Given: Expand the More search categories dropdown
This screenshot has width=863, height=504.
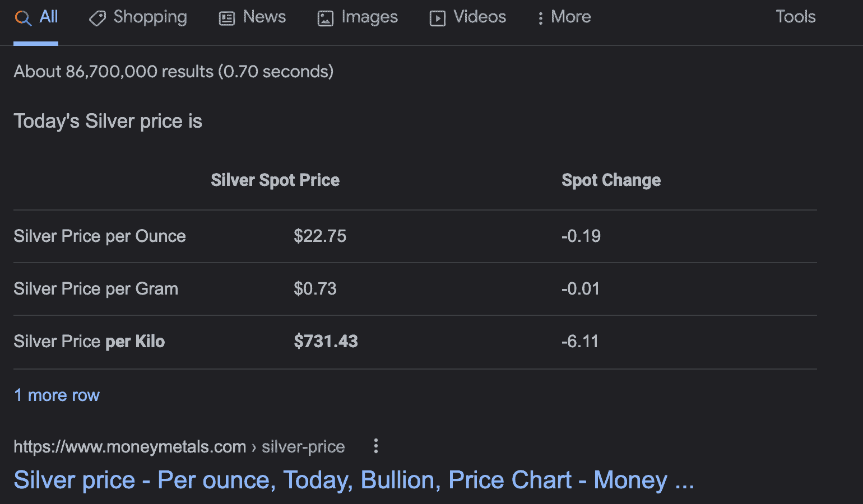Looking at the screenshot, I should click(570, 17).
